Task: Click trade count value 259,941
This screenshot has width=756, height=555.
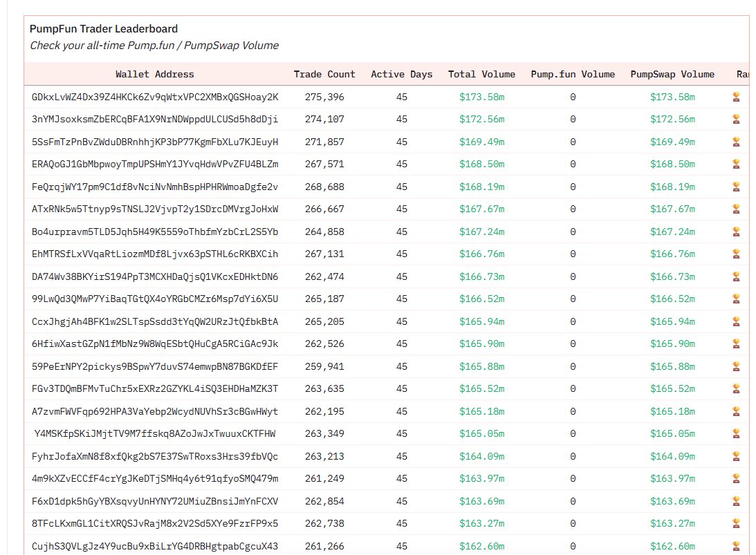Action: pyautogui.click(x=324, y=366)
